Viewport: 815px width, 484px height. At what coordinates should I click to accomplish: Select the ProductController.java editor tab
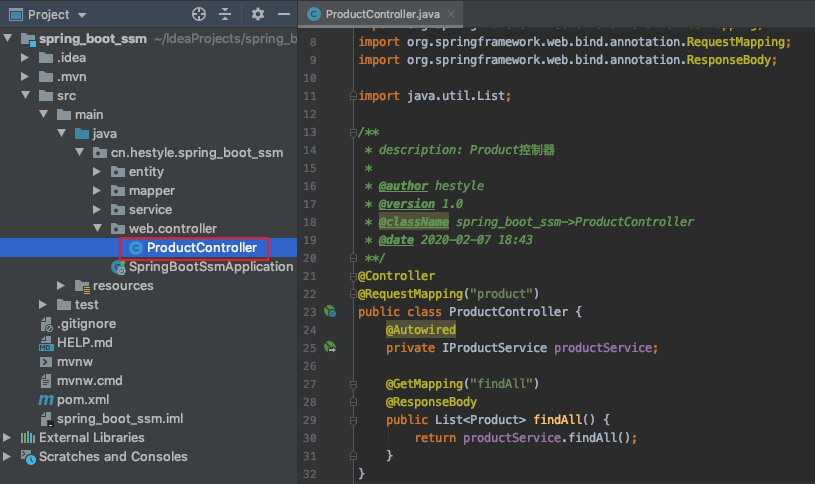[x=382, y=14]
